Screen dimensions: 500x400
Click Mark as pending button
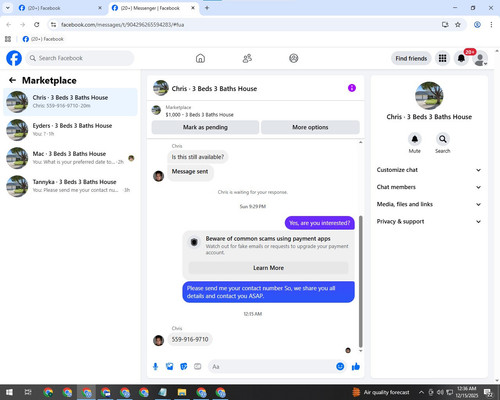(x=205, y=127)
